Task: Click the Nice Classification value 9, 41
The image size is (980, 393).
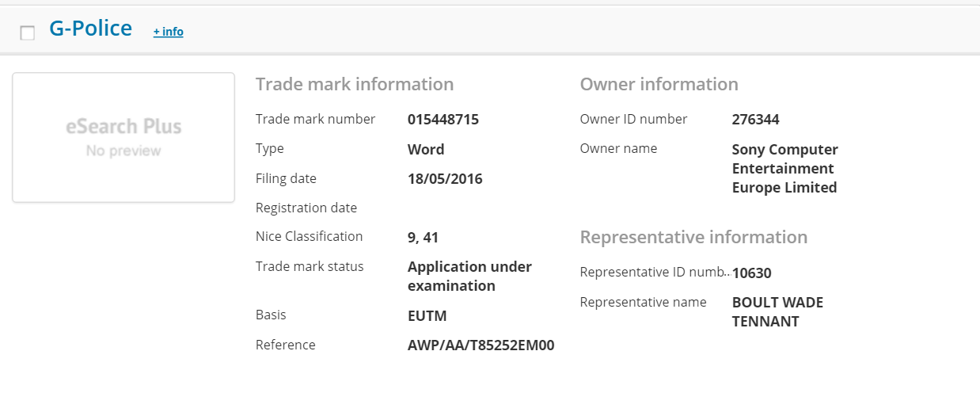Action: [423, 237]
